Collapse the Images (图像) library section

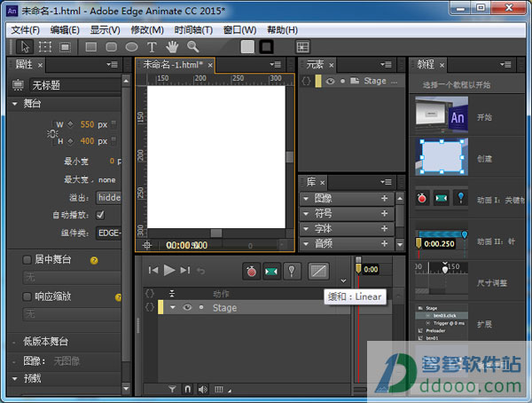306,199
